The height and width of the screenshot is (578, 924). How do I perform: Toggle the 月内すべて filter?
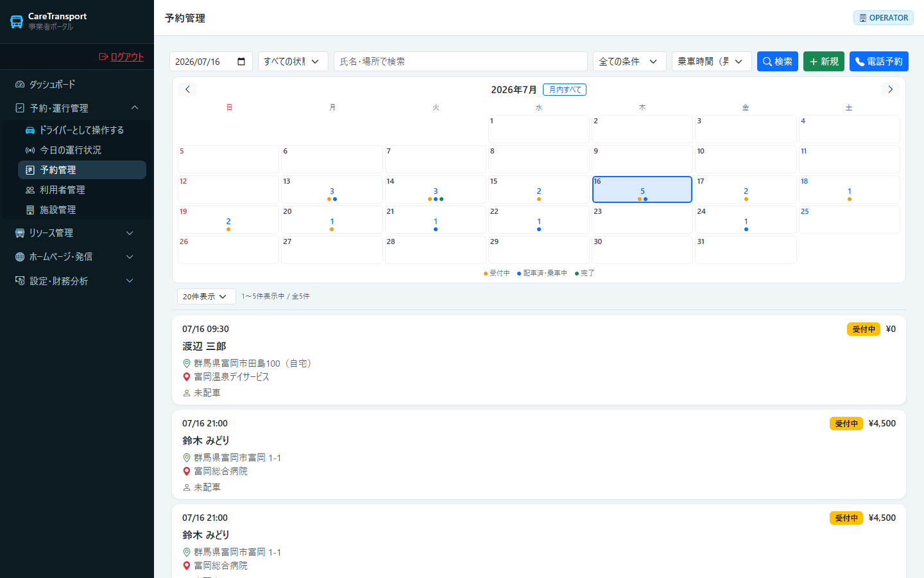click(x=565, y=89)
